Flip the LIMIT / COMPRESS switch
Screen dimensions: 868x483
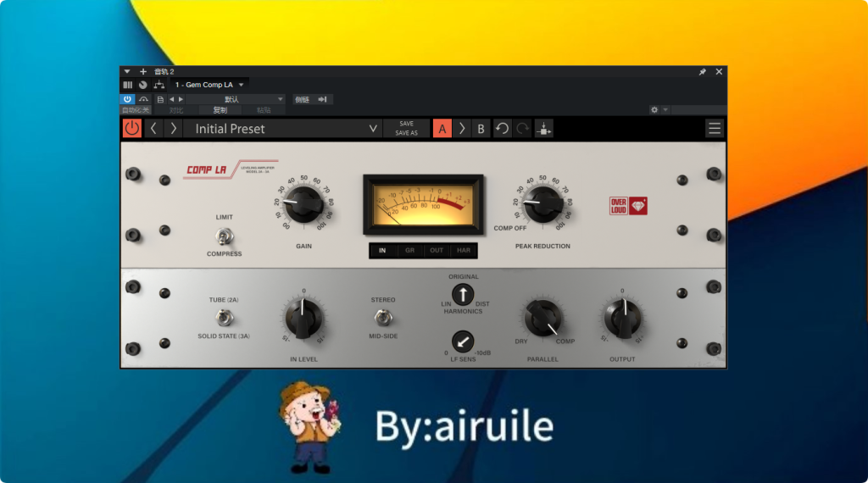tap(224, 236)
